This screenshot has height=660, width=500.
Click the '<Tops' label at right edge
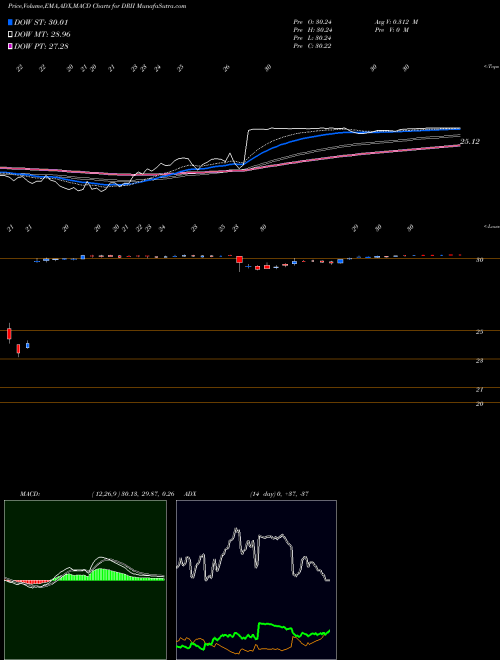(491, 67)
